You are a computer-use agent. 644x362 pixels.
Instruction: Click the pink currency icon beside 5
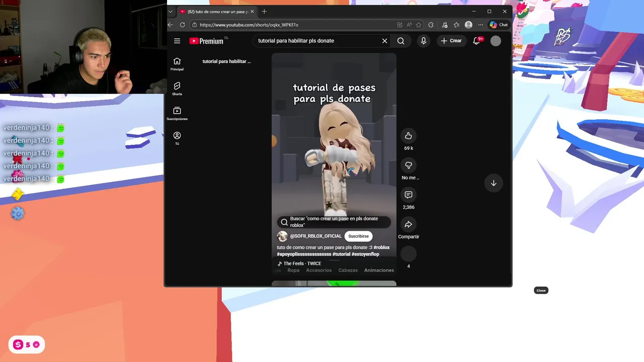pyautogui.click(x=18, y=345)
